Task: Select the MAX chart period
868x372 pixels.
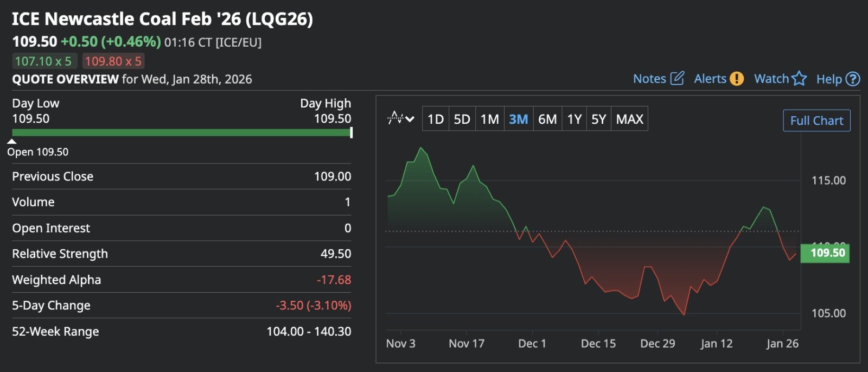Action: pos(629,119)
